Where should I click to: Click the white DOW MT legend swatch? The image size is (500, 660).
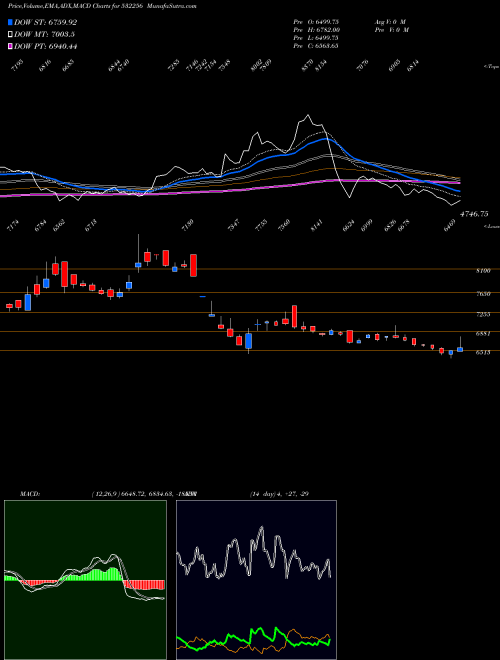click(x=10, y=34)
